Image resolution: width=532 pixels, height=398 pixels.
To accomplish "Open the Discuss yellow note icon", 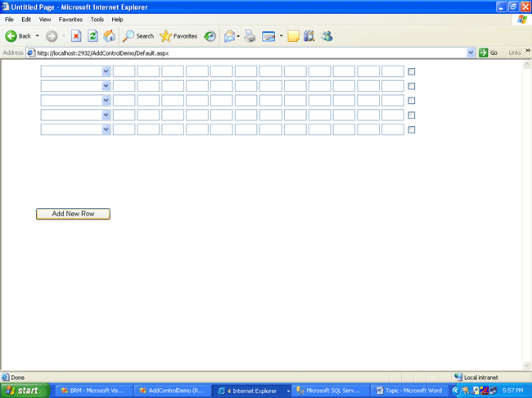I will tap(293, 36).
